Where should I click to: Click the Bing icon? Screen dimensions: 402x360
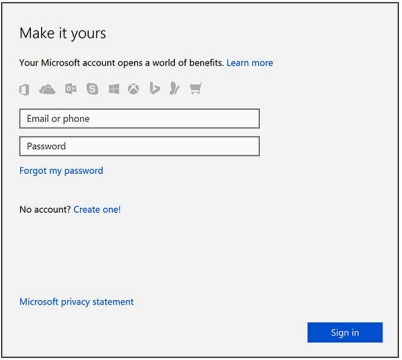click(x=154, y=89)
